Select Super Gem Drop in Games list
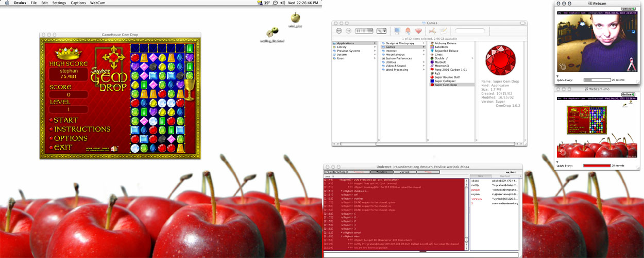Screen dimensions: 644x258 (452, 85)
